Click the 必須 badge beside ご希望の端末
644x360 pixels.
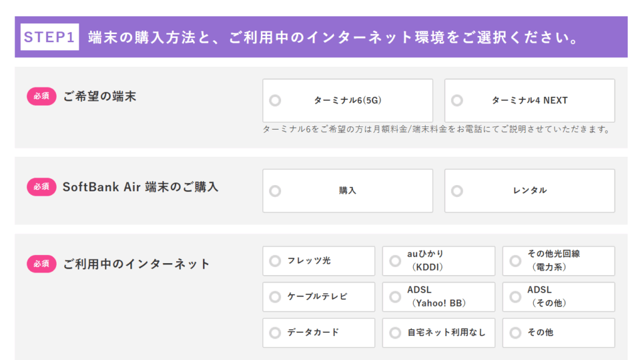pyautogui.click(x=42, y=96)
